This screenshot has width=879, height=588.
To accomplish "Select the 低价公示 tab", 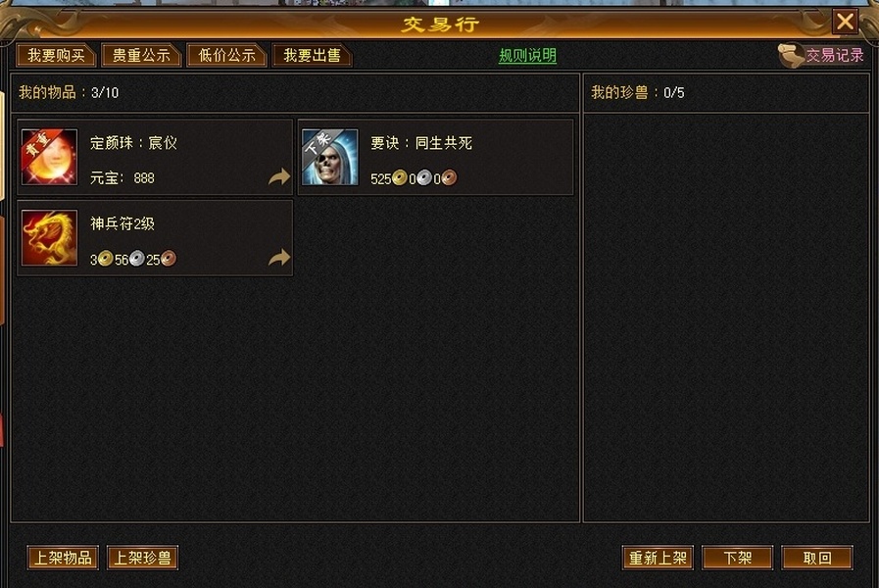I will [226, 56].
